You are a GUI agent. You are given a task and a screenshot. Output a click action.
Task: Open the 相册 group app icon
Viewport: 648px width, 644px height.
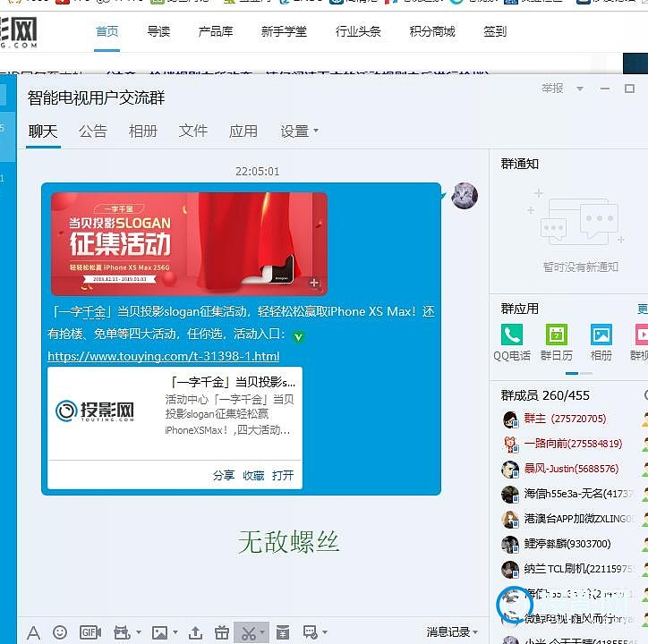601,335
